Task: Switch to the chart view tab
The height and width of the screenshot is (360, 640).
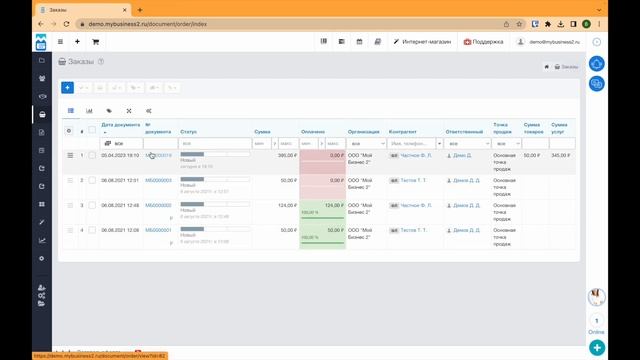Action: coord(89,111)
